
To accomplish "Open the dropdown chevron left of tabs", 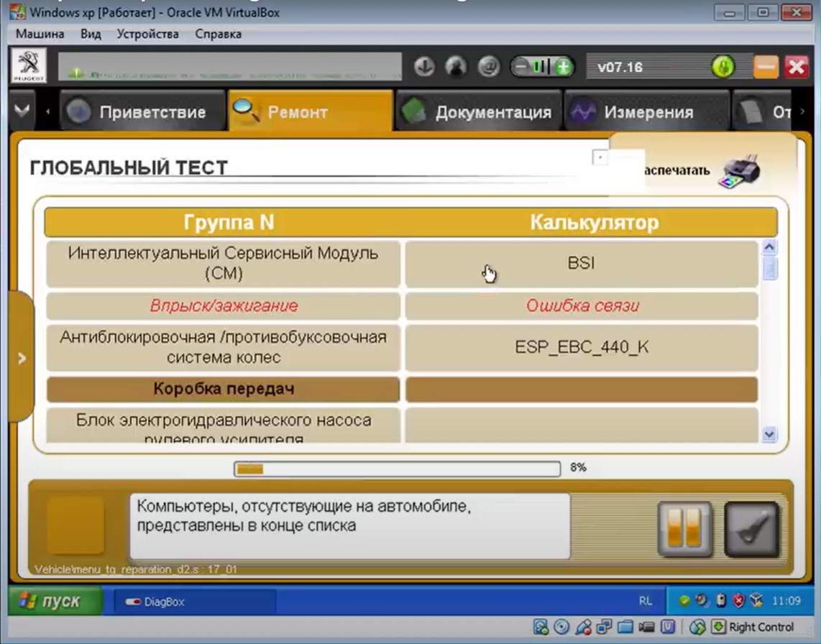I will tap(22, 111).
